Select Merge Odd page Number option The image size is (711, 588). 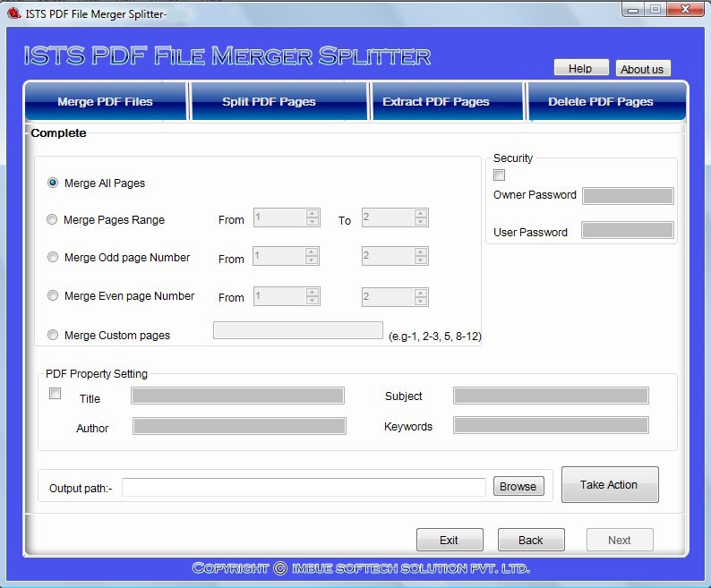[x=53, y=258]
